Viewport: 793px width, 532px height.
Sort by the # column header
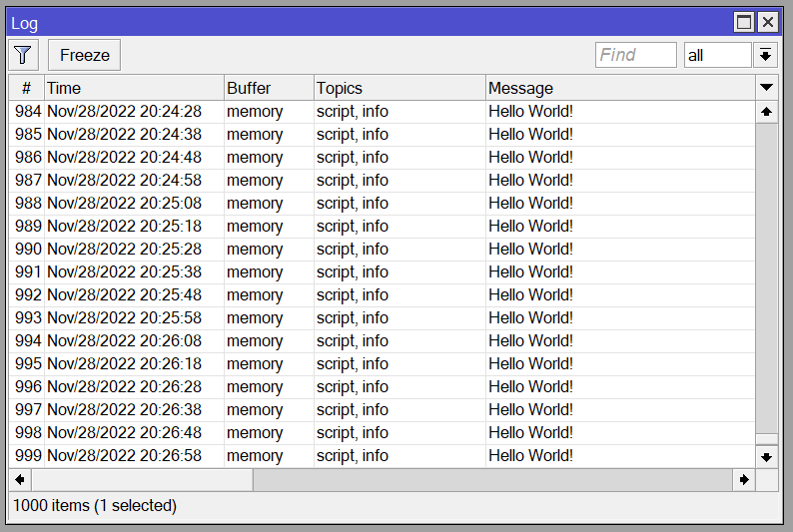[x=26, y=88]
